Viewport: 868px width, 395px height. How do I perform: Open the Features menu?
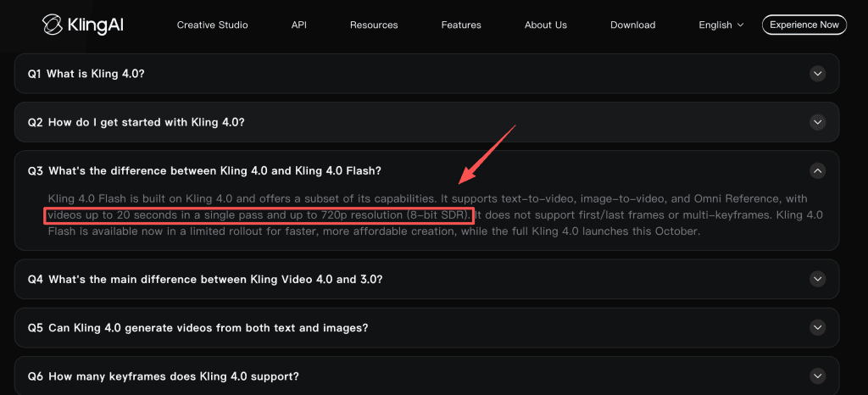coord(461,25)
